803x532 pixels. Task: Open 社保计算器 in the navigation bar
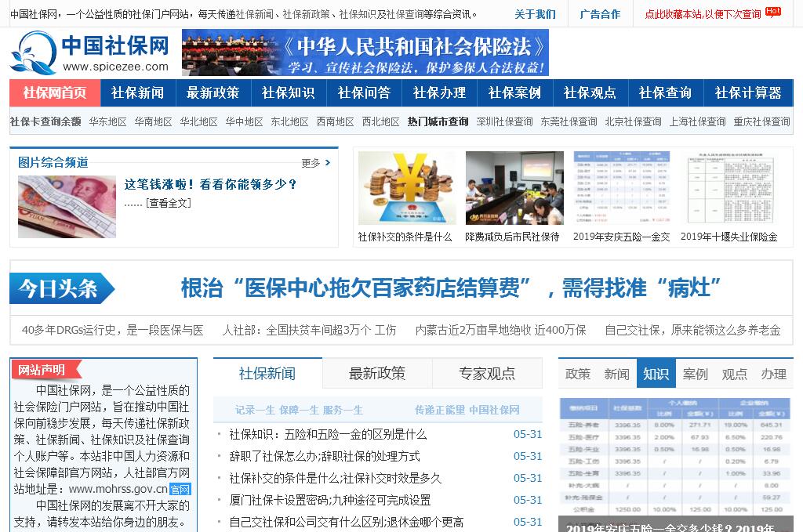click(x=747, y=92)
